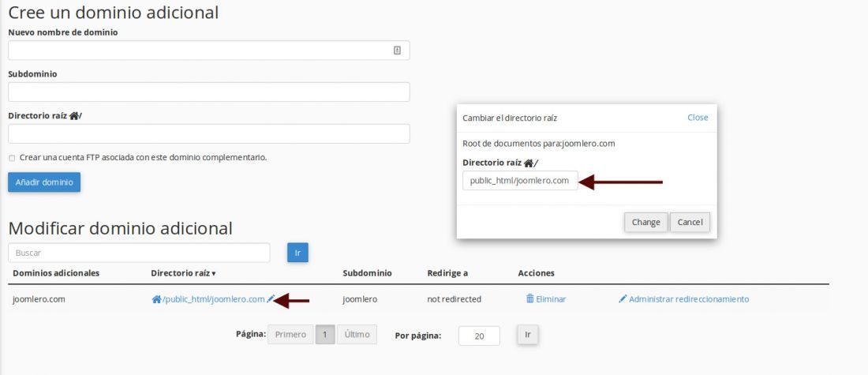Click the Dominios adicionales column header
The image size is (868, 375).
tap(56, 273)
